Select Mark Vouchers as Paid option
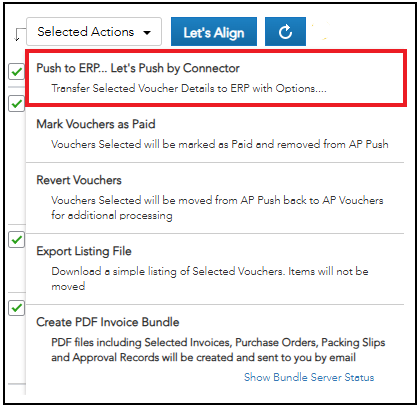420x407 pixels. point(215,135)
